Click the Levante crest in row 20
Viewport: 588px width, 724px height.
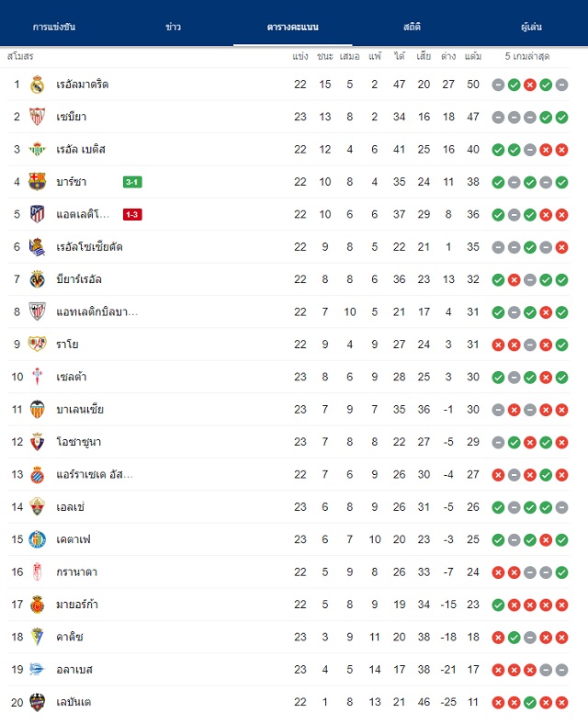[x=37, y=702]
